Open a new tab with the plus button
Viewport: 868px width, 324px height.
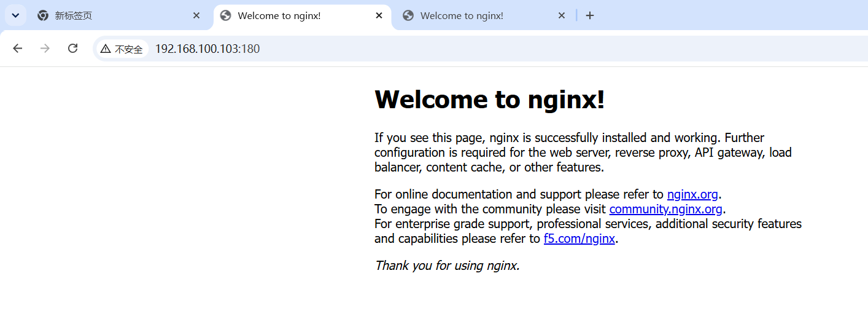590,15
